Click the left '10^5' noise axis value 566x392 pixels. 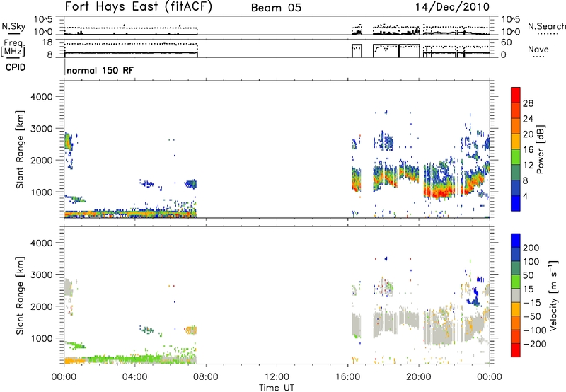coord(43,20)
